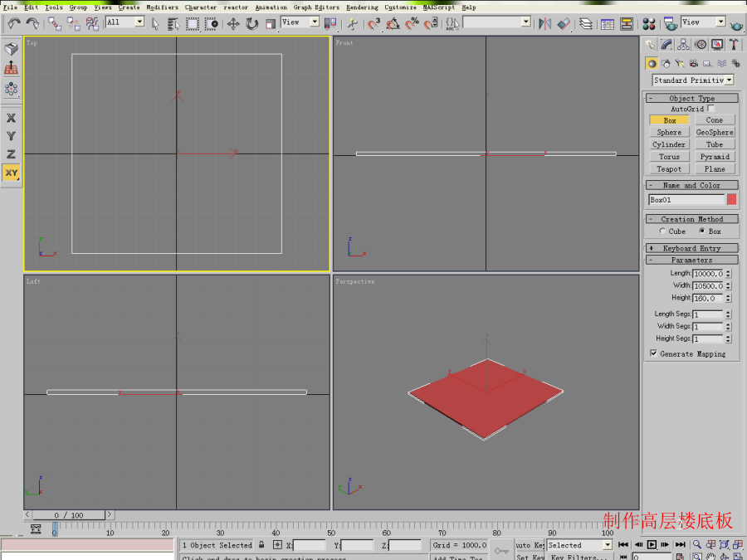Select the Lights category icon
This screenshot has width=747, height=560.
point(680,63)
